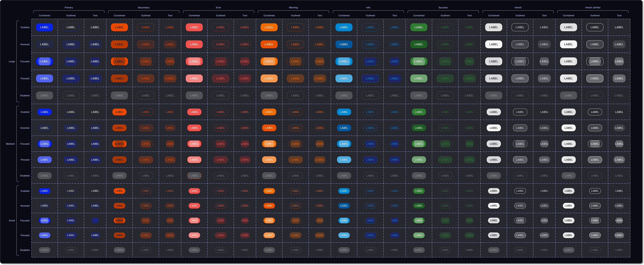Select the "Secondary" column group heading

(143, 8)
